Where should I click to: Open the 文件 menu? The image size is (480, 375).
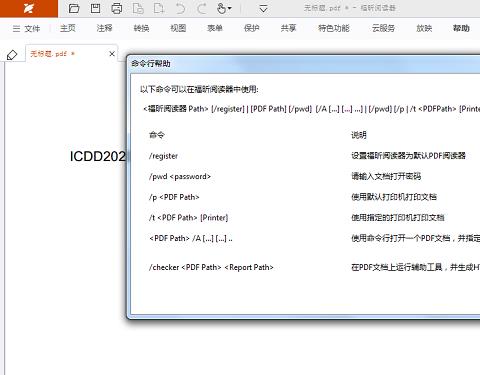[x=26, y=29]
